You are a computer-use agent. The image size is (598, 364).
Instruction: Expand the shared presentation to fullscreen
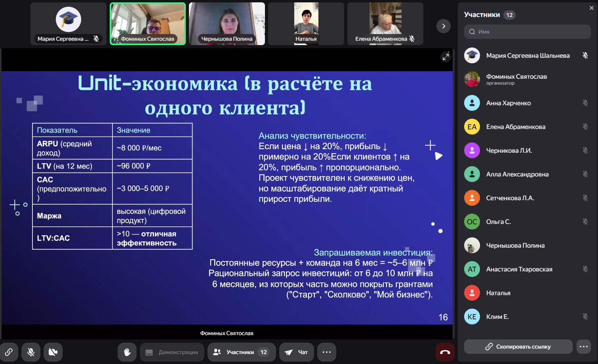tap(446, 57)
